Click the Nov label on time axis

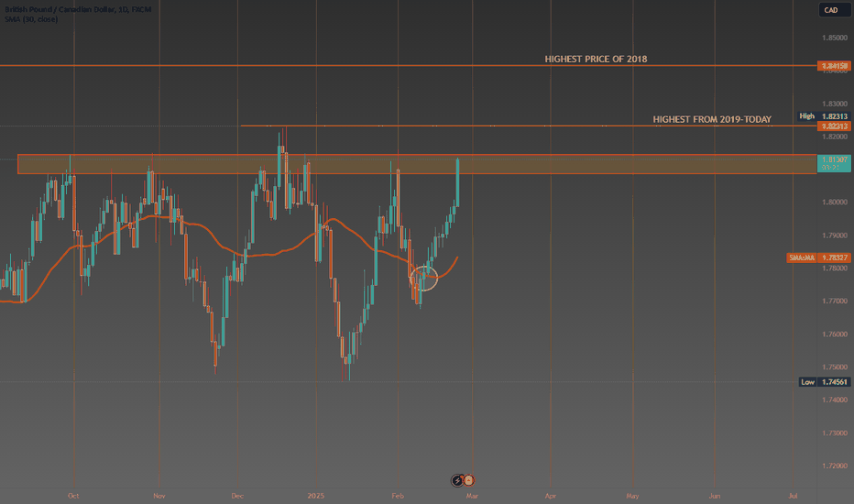coord(159,496)
